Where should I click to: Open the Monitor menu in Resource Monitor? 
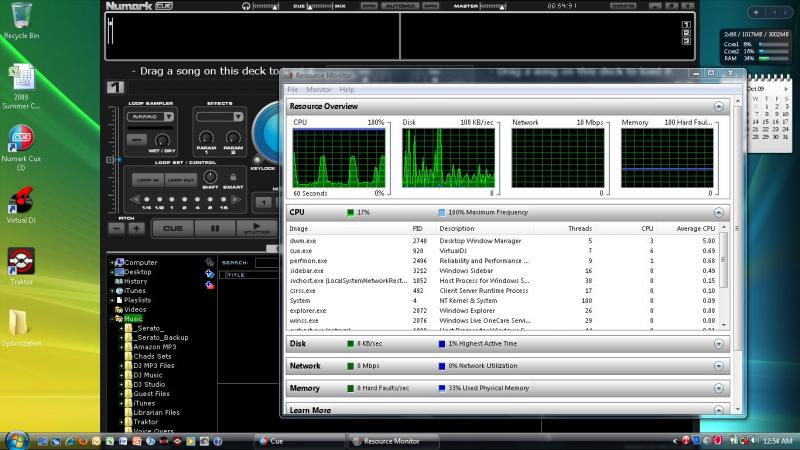click(319, 89)
